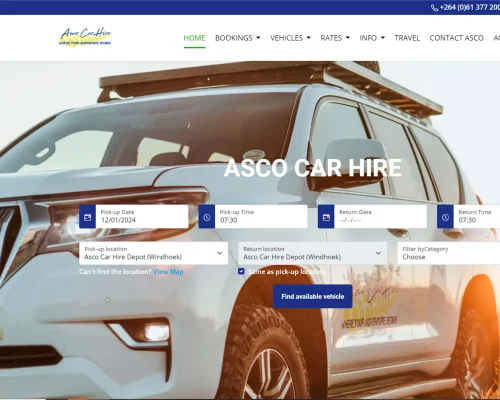The image size is (500, 400).
Task: Click the Return Date calendar icon
Action: 326,217
